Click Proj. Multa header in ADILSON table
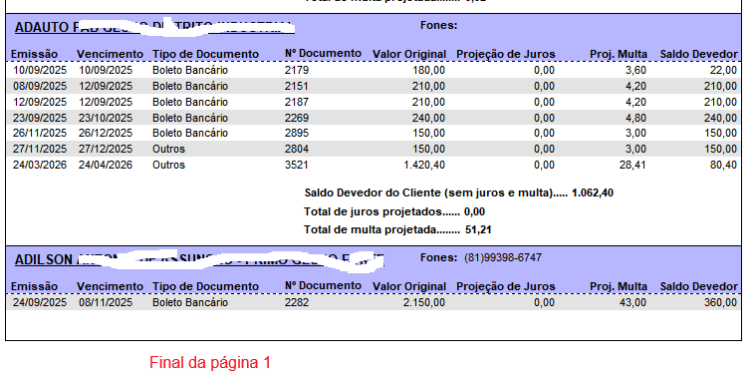 (618, 287)
